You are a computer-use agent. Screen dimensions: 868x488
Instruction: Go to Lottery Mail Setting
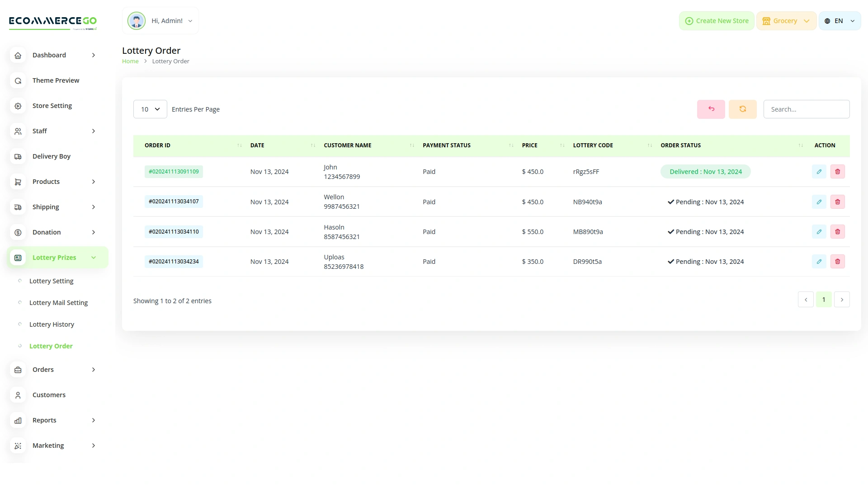pyautogui.click(x=58, y=303)
